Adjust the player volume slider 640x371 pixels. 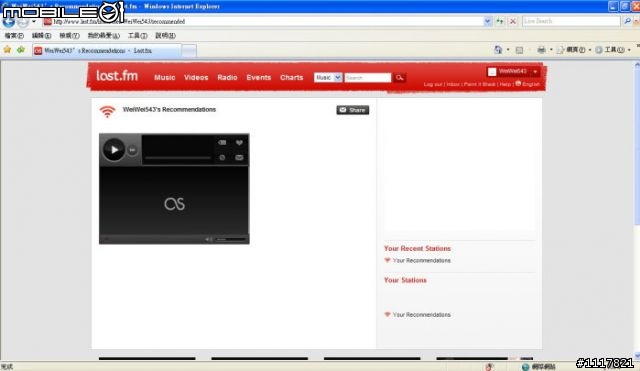pyautogui.click(x=231, y=239)
